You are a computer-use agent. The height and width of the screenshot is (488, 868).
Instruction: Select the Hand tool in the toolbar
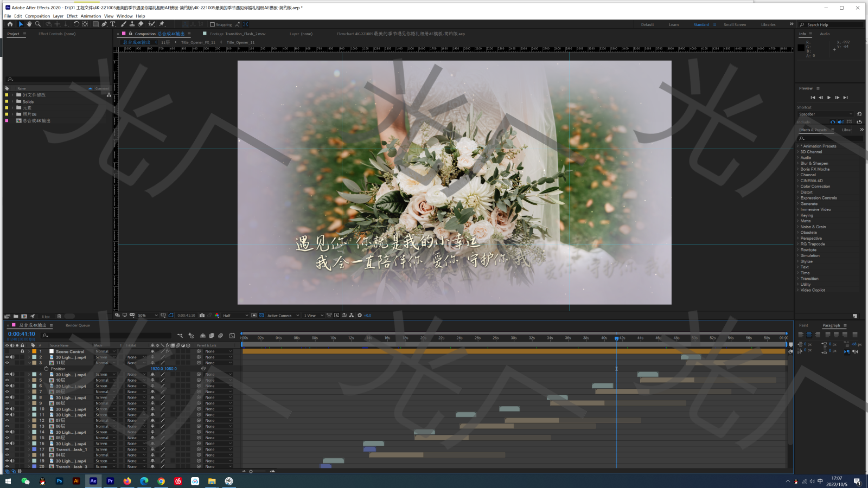coord(29,24)
